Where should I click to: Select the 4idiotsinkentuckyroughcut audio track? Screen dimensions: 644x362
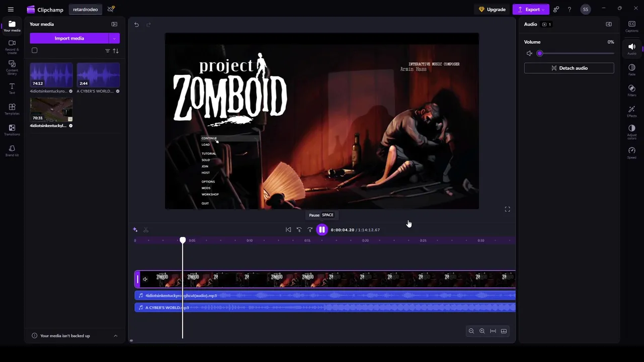point(325,296)
